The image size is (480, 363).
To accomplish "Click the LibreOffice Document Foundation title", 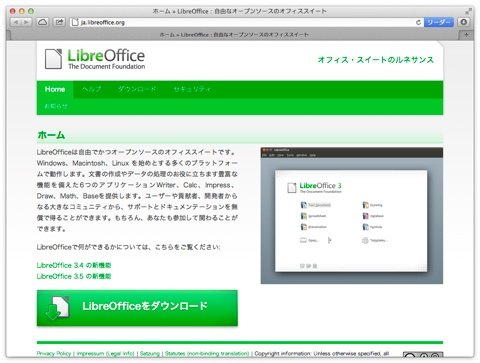I will coord(106,59).
